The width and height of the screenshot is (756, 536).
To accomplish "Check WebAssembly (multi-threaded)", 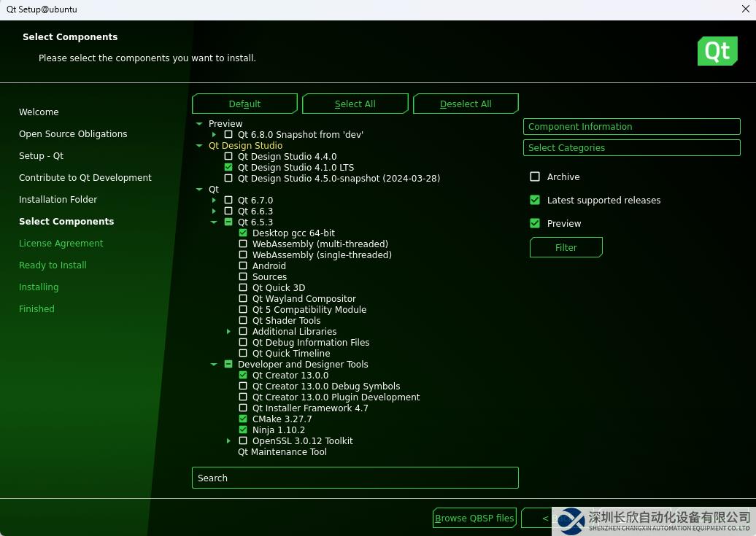I will (x=243, y=244).
